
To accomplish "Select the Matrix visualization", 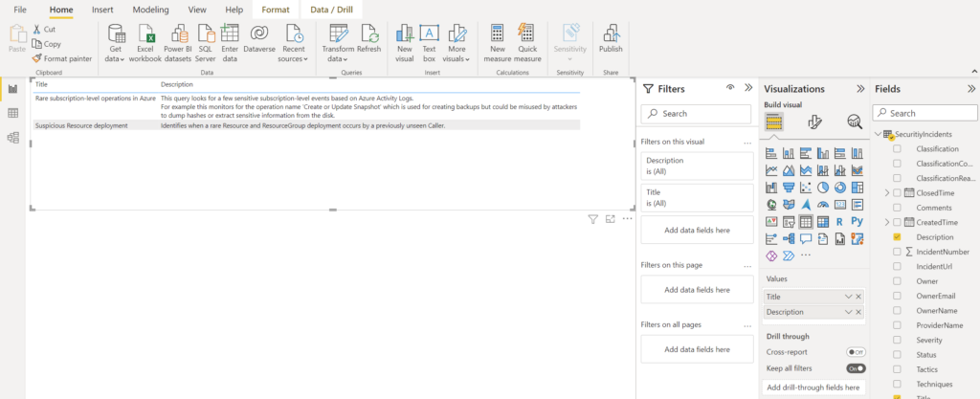I will point(823,221).
